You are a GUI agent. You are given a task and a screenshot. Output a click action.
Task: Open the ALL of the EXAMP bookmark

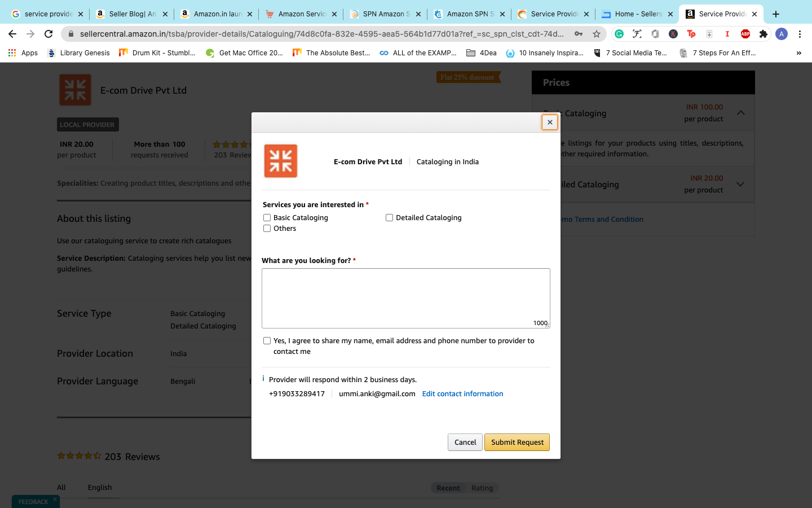pyautogui.click(x=418, y=53)
